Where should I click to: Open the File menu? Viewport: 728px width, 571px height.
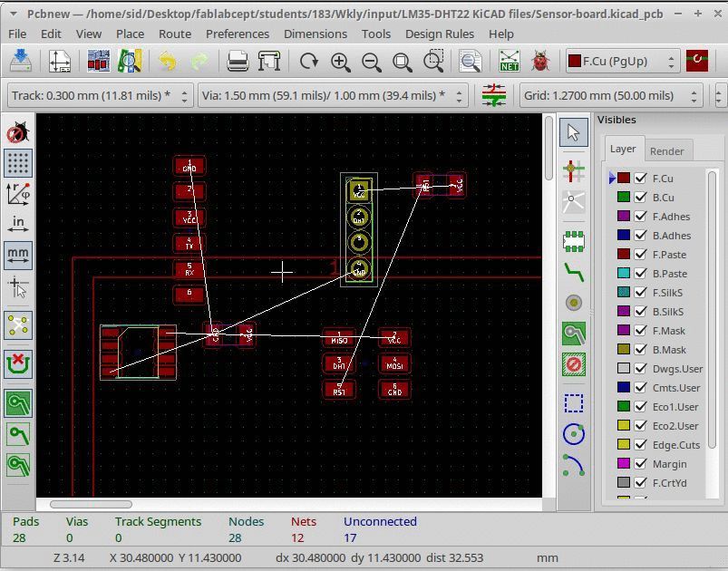click(x=17, y=34)
